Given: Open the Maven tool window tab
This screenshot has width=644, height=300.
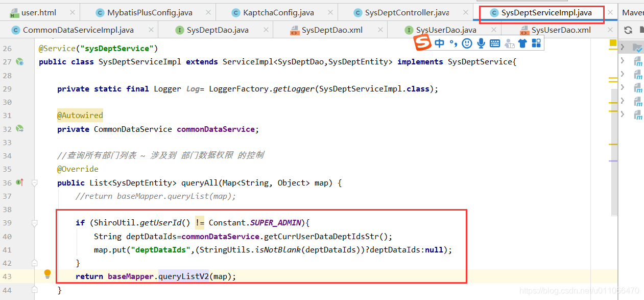Looking at the screenshot, I should (x=633, y=12).
